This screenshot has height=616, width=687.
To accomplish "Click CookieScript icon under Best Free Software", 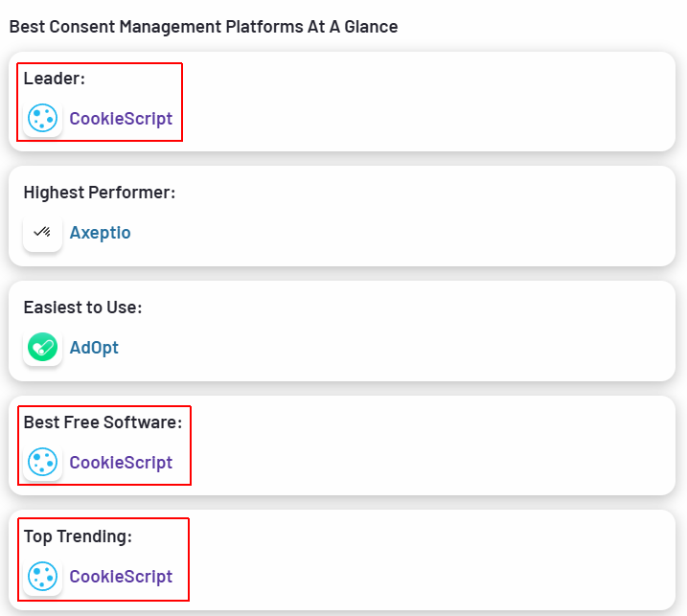I will click(43, 463).
